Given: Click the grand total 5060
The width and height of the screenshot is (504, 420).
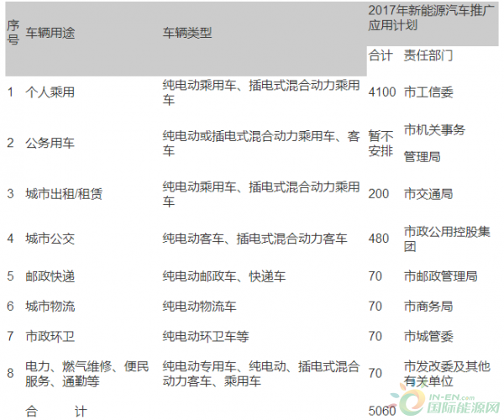Looking at the screenshot, I should pos(382,411).
